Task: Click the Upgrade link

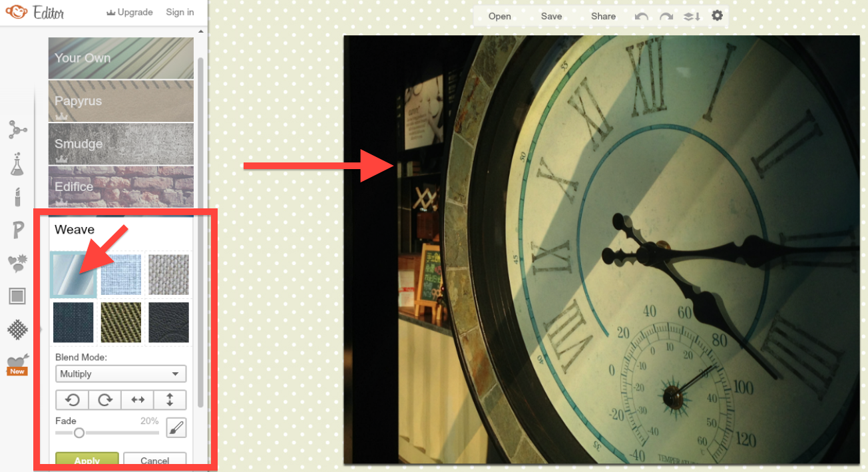Action: point(129,12)
